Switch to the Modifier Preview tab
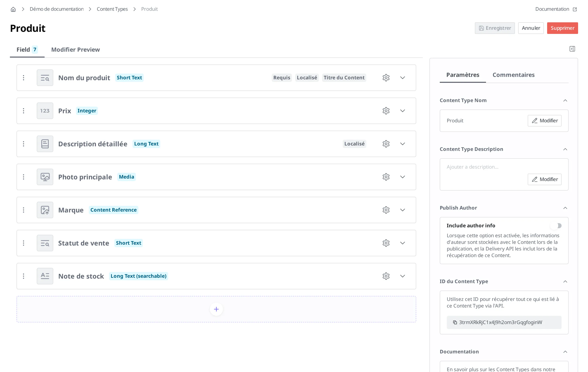 75,50
